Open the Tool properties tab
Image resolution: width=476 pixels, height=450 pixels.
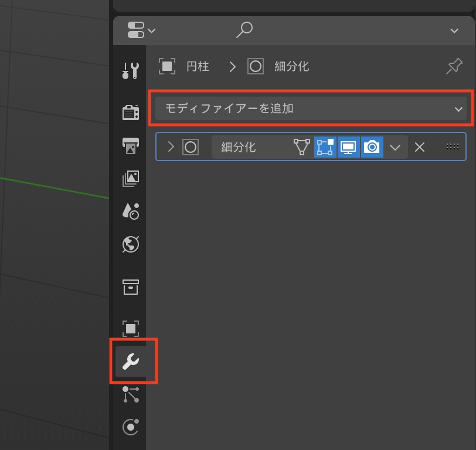point(130,70)
